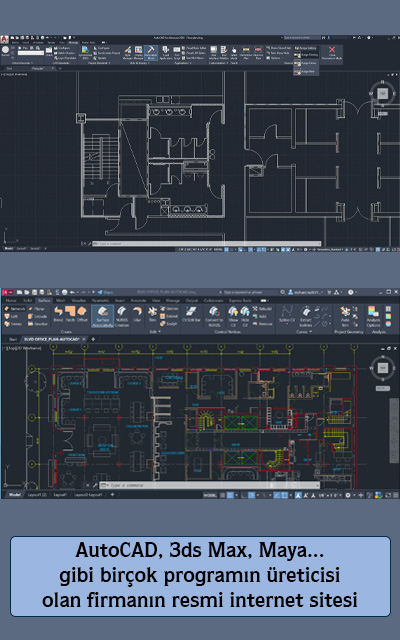The image size is (400, 640).
Task: Click Add in Control Vertices panel
Action: (x=260, y=316)
